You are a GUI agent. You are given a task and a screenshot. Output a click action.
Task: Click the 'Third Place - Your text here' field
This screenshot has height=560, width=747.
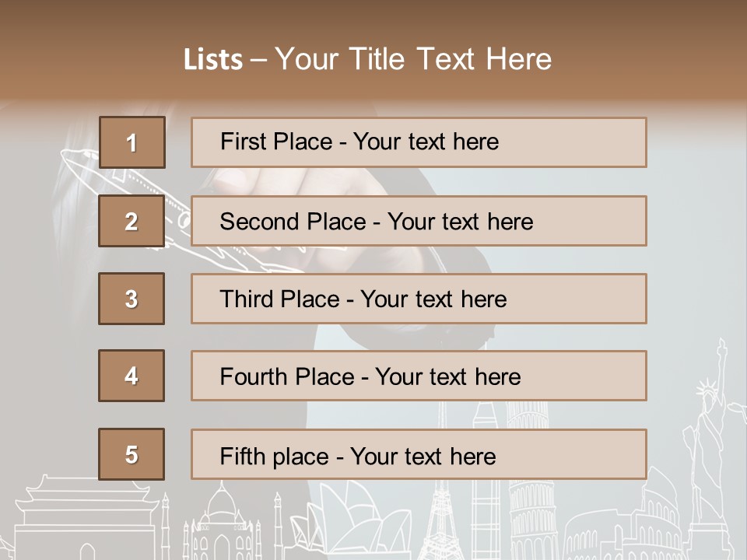(x=419, y=299)
